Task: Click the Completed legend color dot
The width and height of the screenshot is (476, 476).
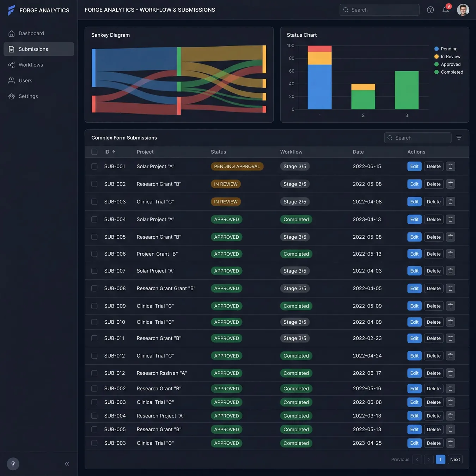Action: pyautogui.click(x=437, y=72)
